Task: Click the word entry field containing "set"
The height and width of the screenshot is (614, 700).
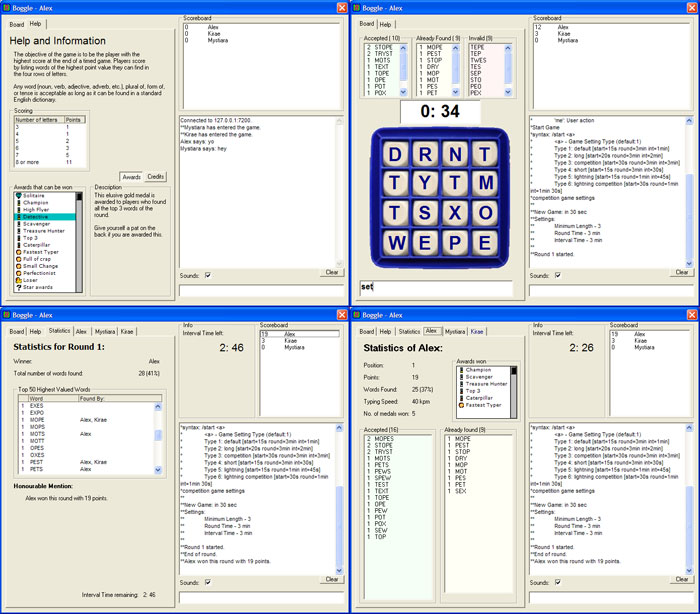Action: (x=435, y=288)
